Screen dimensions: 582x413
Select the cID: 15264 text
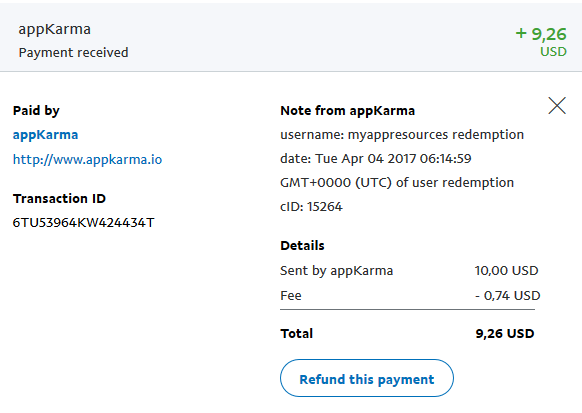tap(311, 207)
